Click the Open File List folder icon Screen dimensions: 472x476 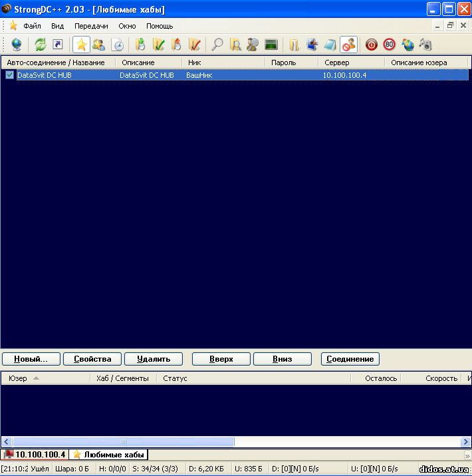point(294,45)
